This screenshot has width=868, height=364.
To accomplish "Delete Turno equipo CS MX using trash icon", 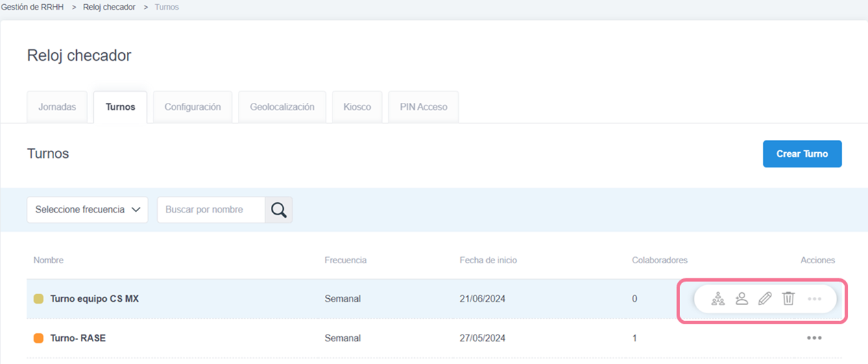I will (x=788, y=299).
